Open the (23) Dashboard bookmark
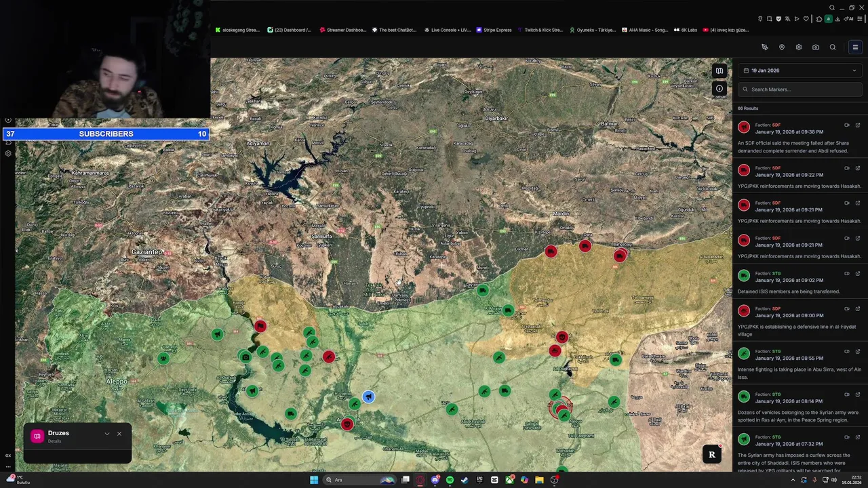Image resolution: width=868 pixels, height=488 pixels. click(x=290, y=30)
